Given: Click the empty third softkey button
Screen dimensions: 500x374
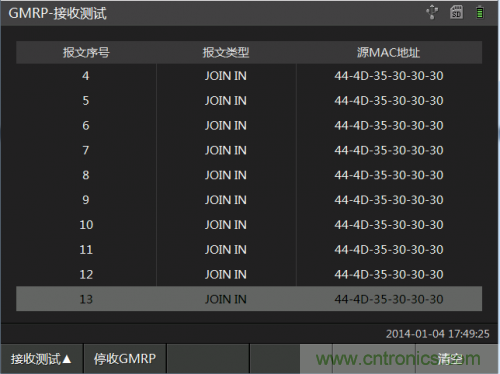Looking at the screenshot, I should (208, 359).
